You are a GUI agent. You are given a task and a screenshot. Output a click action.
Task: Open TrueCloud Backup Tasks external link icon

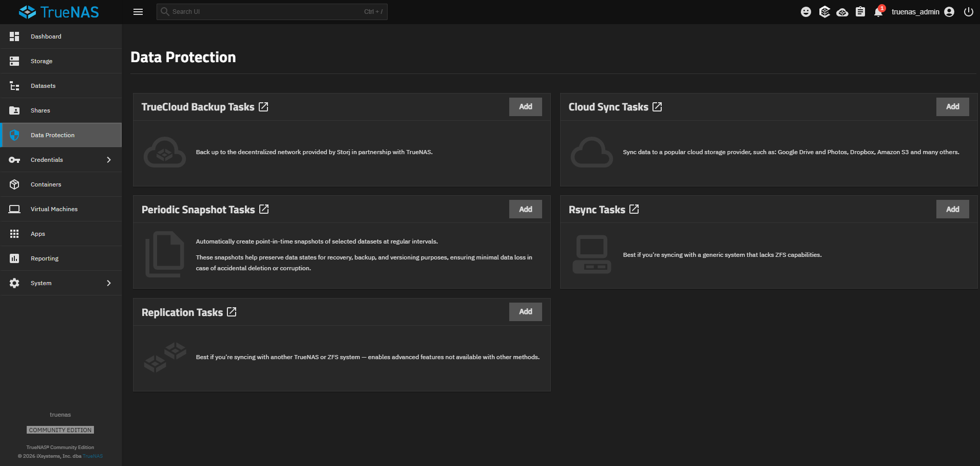point(263,107)
